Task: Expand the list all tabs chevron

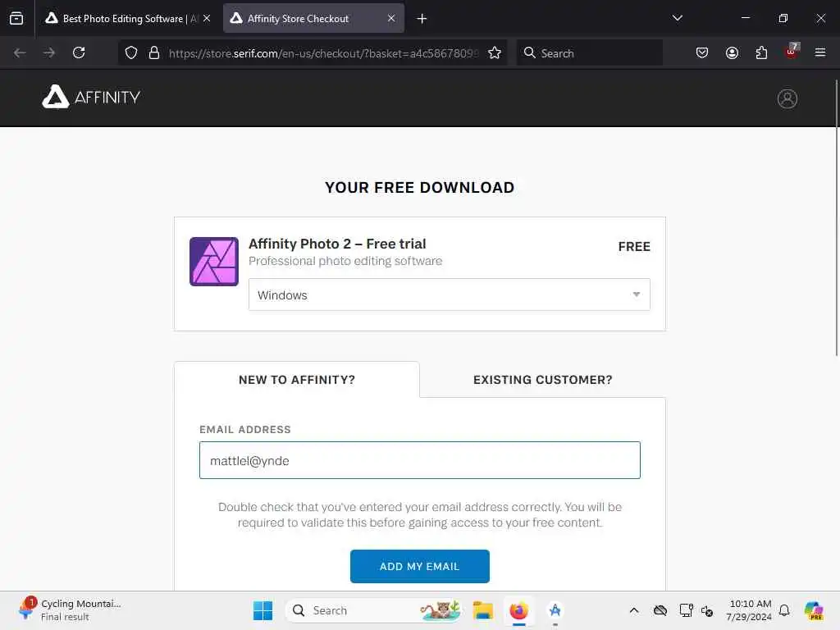Action: pos(677,18)
